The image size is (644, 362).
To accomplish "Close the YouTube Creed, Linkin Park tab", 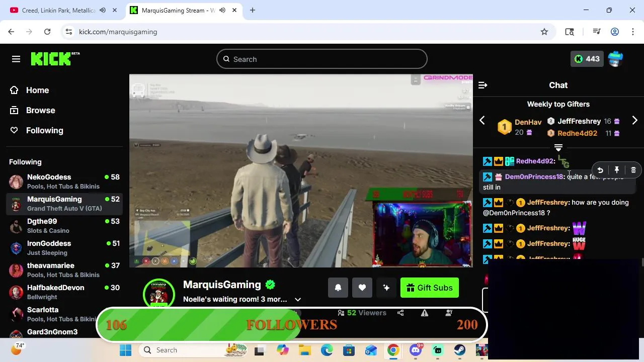I will pyautogui.click(x=115, y=10).
